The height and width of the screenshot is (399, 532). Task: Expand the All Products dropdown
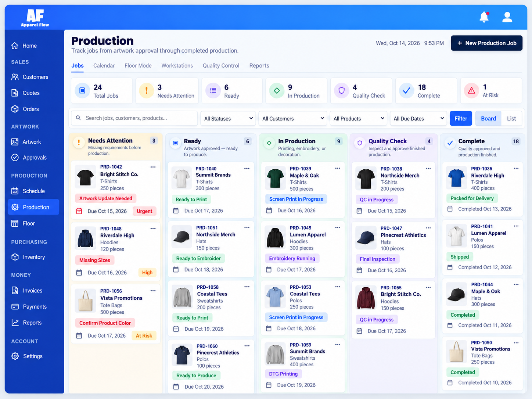359,118
